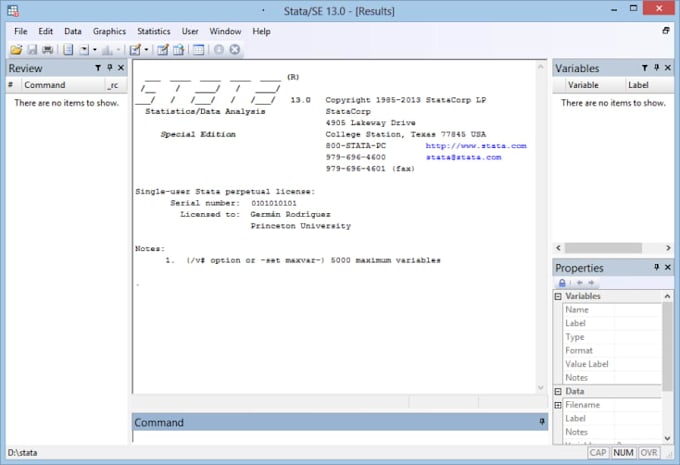Image resolution: width=680 pixels, height=465 pixels.
Task: Click the Print results toolbar icon
Action: (47, 50)
